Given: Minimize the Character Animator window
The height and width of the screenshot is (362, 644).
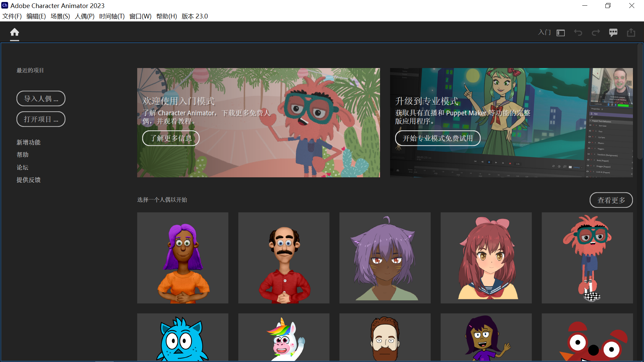Looking at the screenshot, I should pyautogui.click(x=585, y=6).
